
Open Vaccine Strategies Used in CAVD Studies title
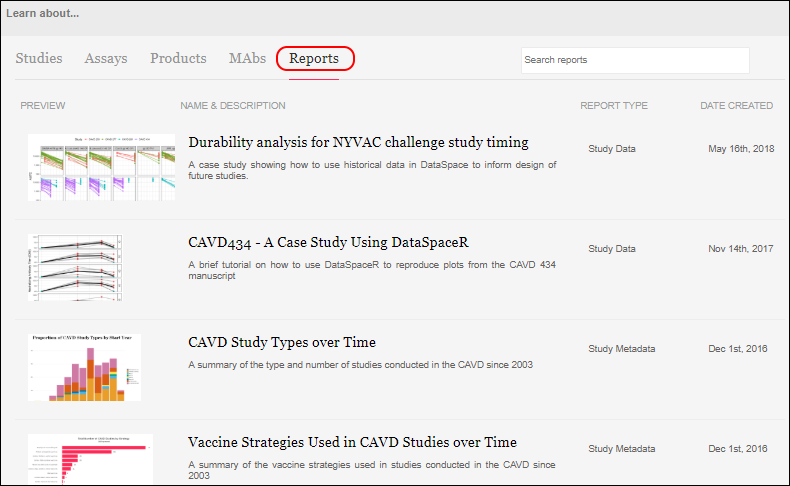353,442
